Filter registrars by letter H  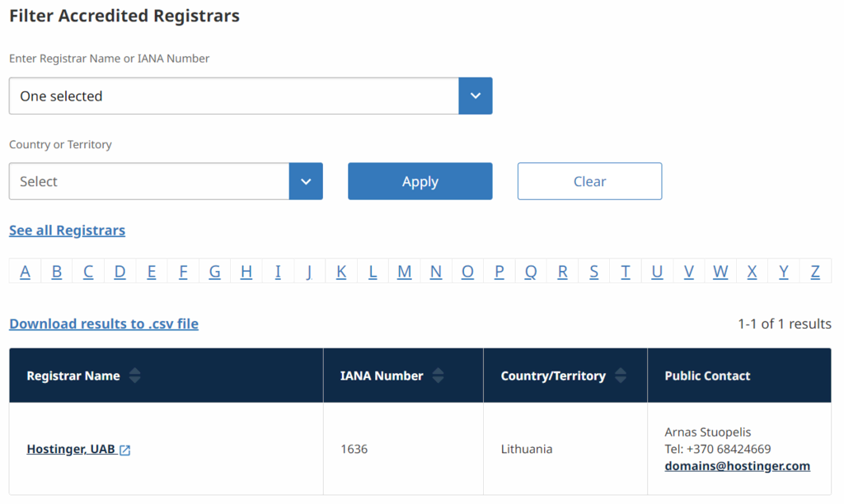[x=246, y=272]
